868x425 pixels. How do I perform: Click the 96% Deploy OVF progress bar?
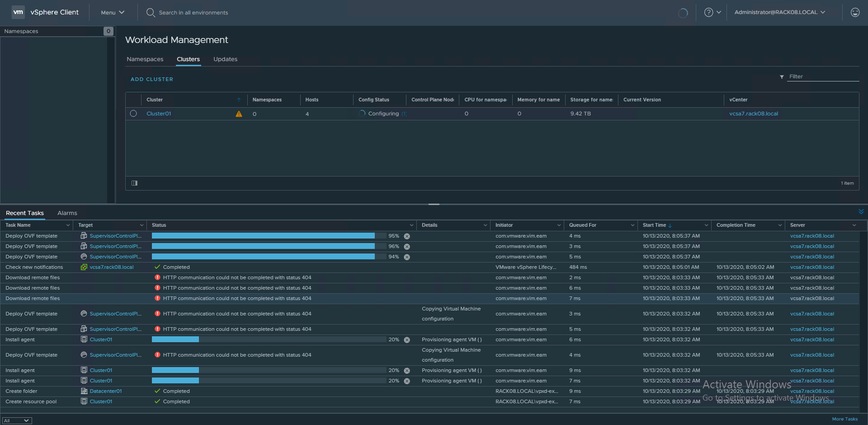(269, 246)
